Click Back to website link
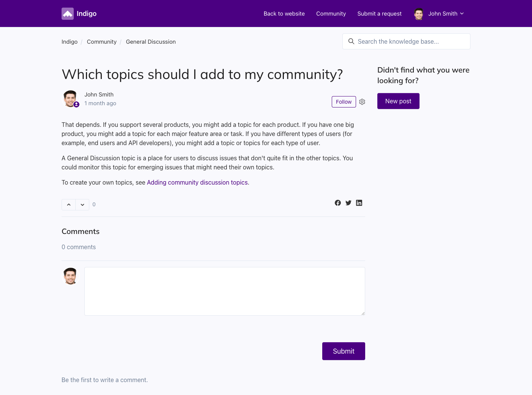532x395 pixels. [284, 14]
